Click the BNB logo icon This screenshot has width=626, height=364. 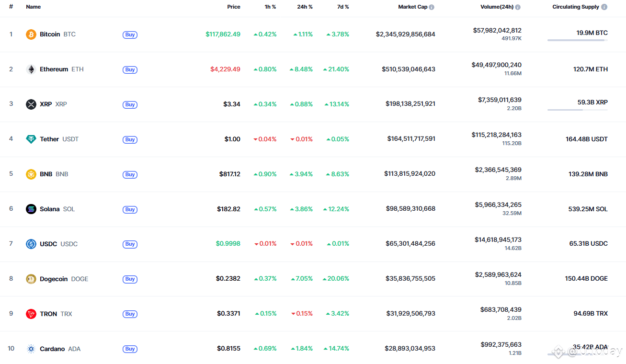point(31,174)
